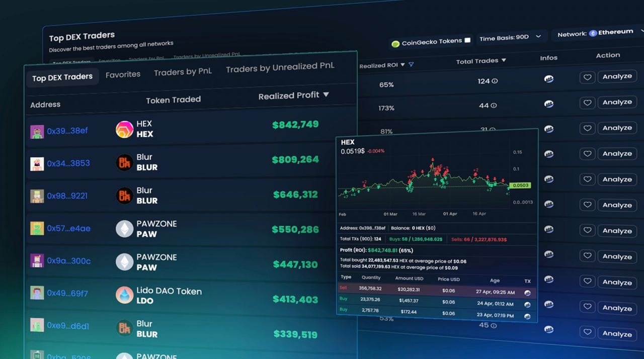Click the Ethereum logo in Network selector

[593, 33]
